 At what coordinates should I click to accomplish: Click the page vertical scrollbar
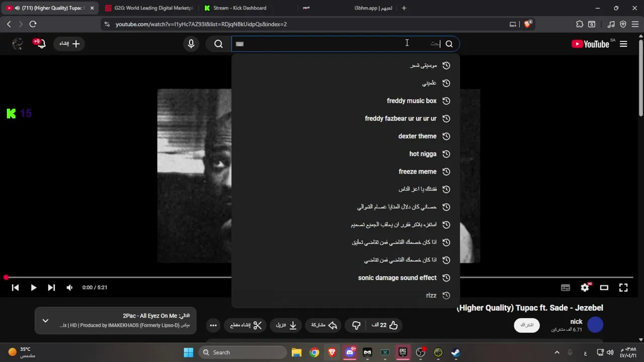(x=641, y=78)
